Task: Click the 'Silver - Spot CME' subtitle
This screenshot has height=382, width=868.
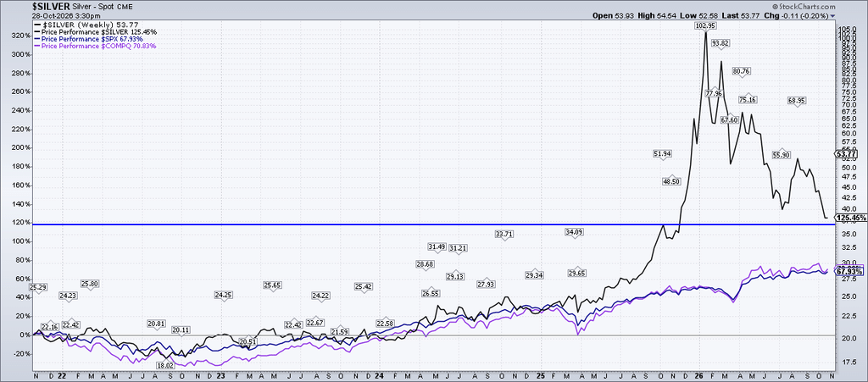Action: [102, 7]
